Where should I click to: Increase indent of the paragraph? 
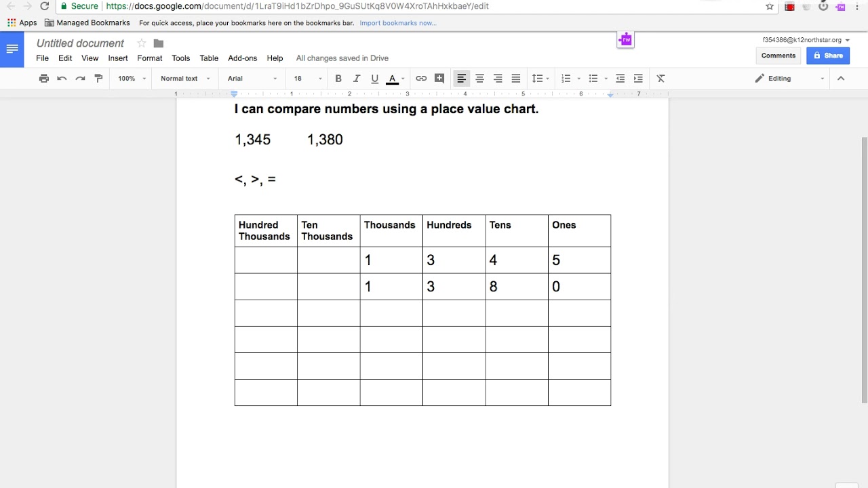coord(637,79)
